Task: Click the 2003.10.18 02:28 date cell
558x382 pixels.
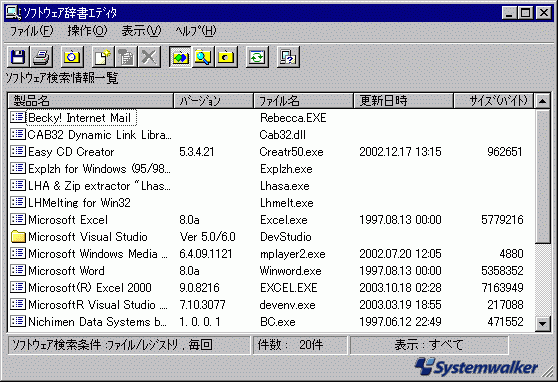Action: click(x=400, y=288)
